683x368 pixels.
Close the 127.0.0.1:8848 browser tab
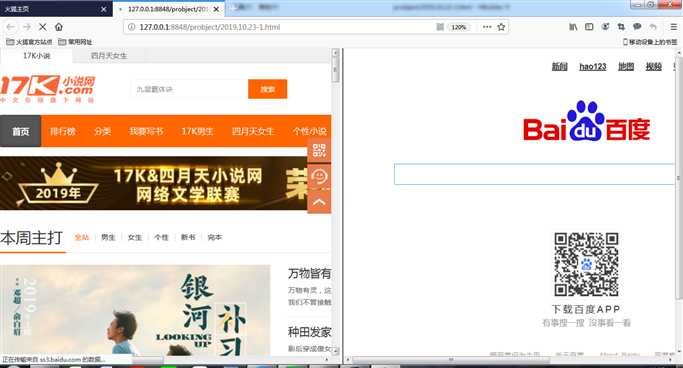coord(216,9)
